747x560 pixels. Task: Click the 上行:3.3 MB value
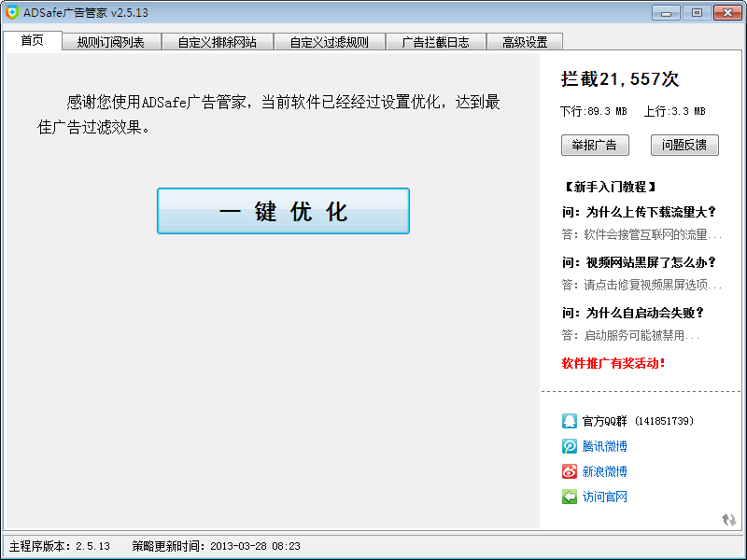674,111
